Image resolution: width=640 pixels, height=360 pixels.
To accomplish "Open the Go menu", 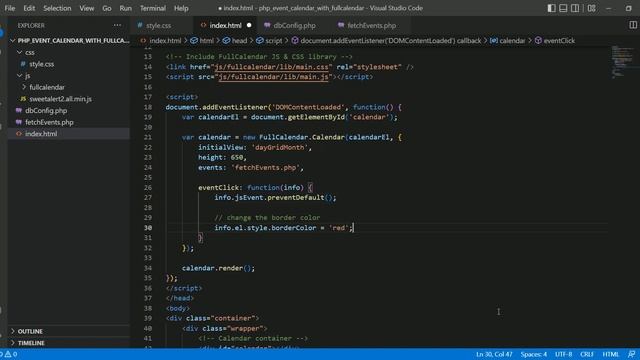I will [107, 8].
